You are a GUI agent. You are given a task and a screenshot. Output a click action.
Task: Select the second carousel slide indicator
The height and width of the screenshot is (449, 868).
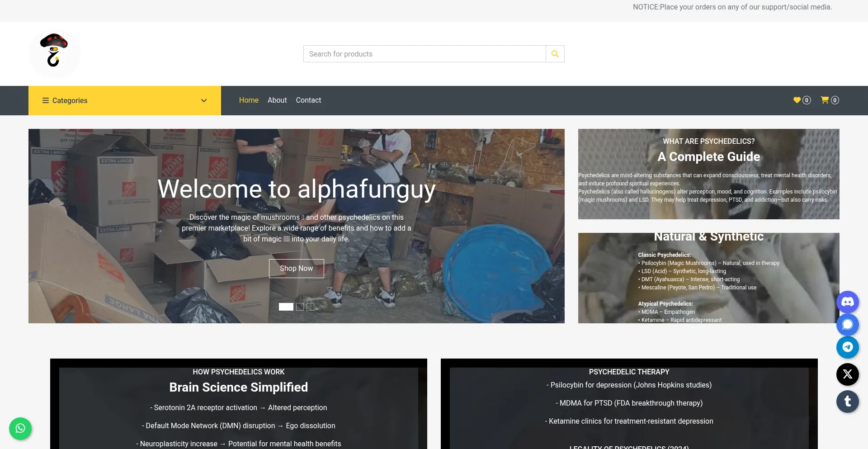click(x=300, y=307)
